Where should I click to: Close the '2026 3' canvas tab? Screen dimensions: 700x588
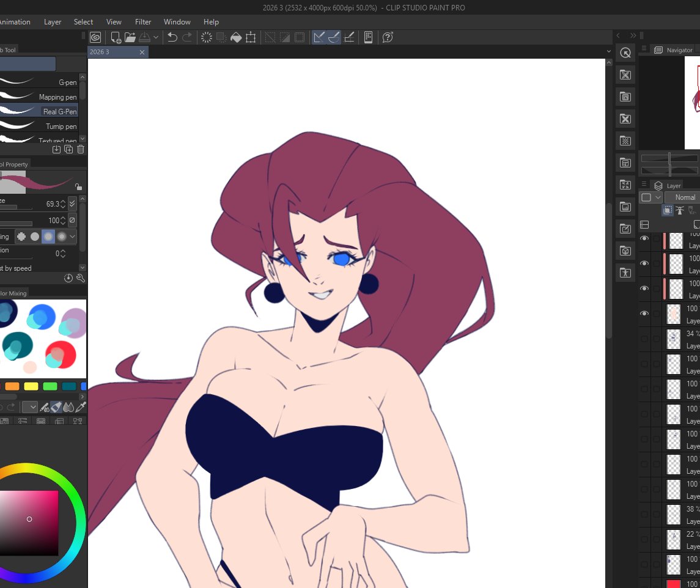[x=142, y=52]
